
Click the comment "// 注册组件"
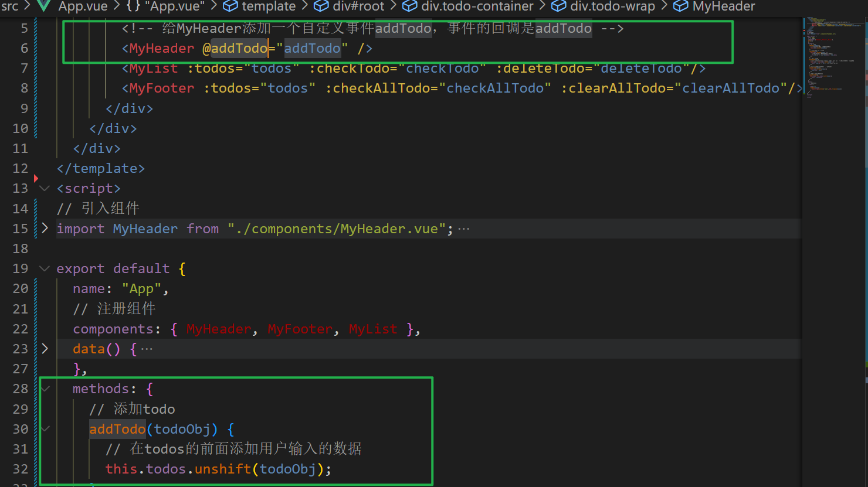tap(114, 308)
